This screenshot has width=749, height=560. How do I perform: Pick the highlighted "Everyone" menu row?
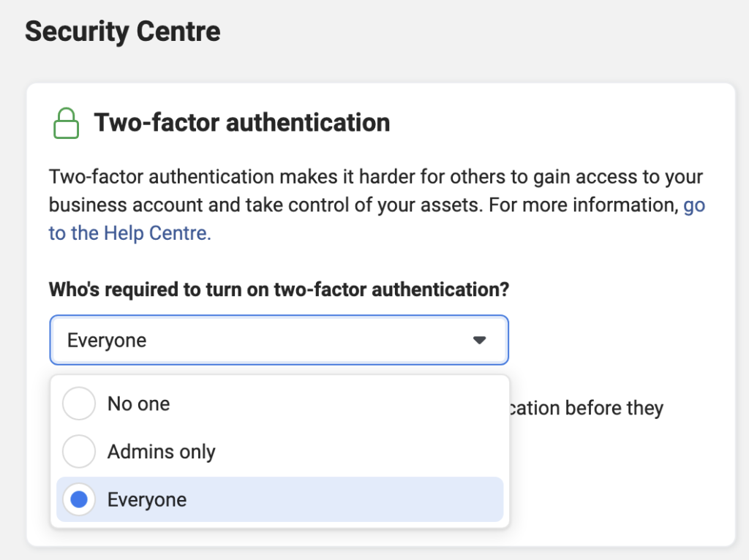[x=280, y=499]
